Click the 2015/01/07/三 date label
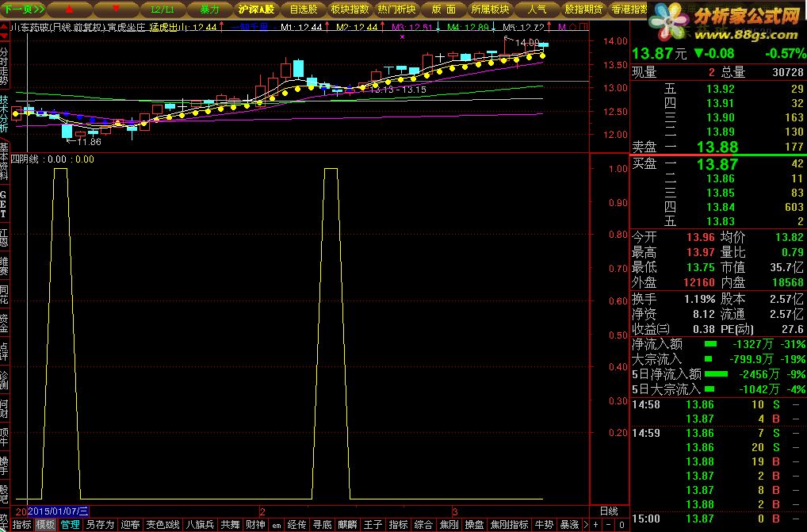Viewport: 807px width, 532px height. 58,511
